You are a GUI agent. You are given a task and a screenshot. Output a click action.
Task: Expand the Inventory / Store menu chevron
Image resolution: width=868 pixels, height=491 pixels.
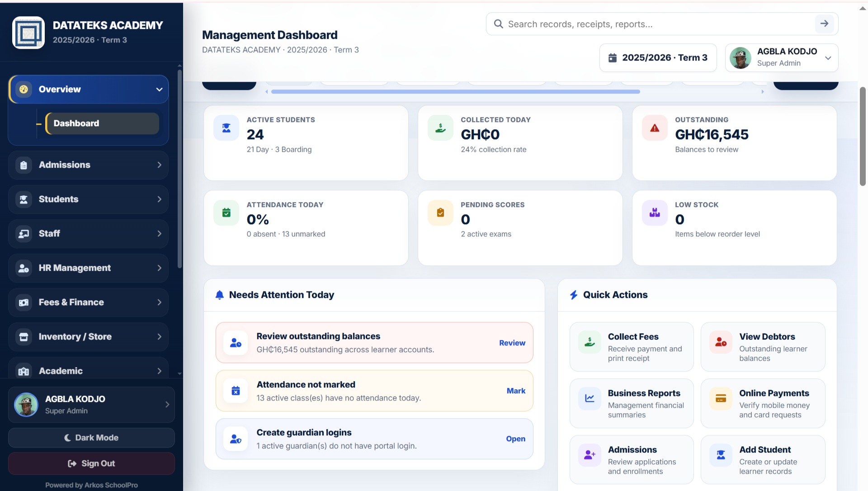[159, 337]
